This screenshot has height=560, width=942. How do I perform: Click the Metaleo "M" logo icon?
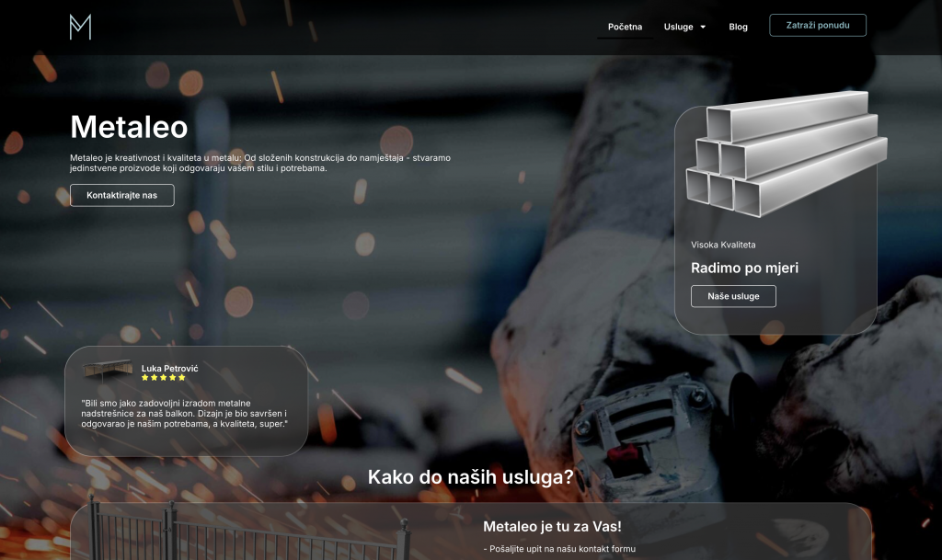coord(79,28)
